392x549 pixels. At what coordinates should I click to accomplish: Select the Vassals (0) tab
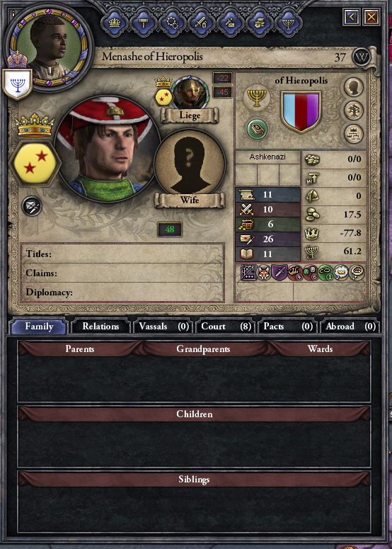(163, 327)
